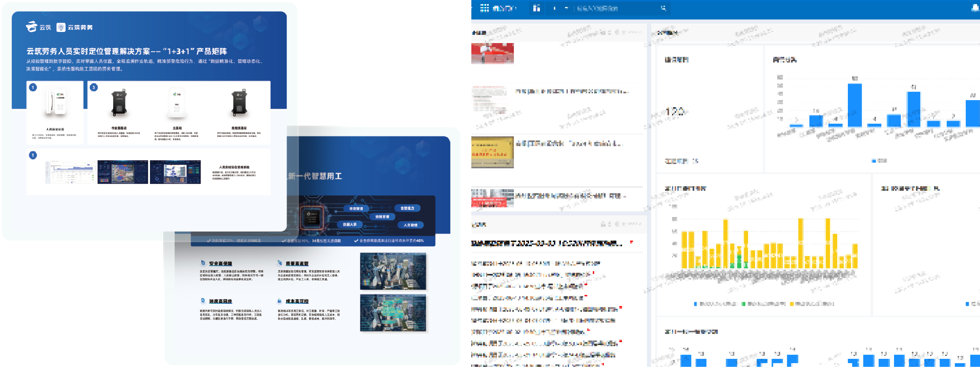
Task: Open the app grid menu icon in blue header
Action: coord(484,8)
